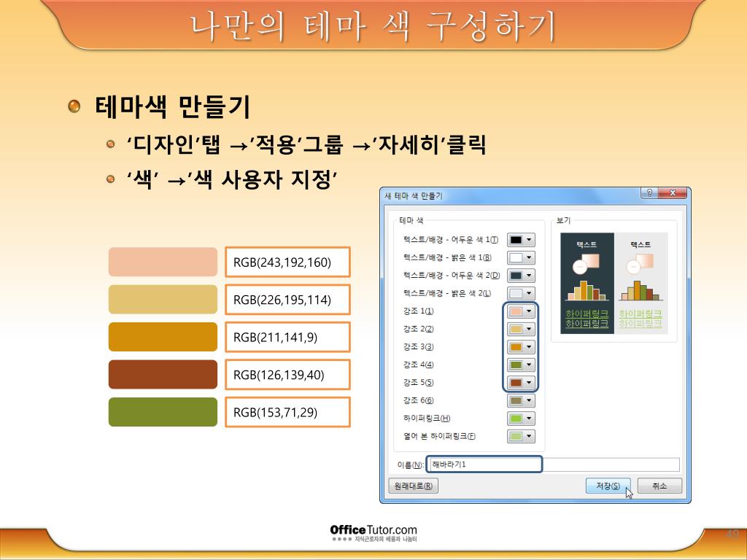Screen dimensions: 747x560
Task: Click the brown color swatch beside RGB(126,139,40)
Action: pyautogui.click(x=163, y=375)
